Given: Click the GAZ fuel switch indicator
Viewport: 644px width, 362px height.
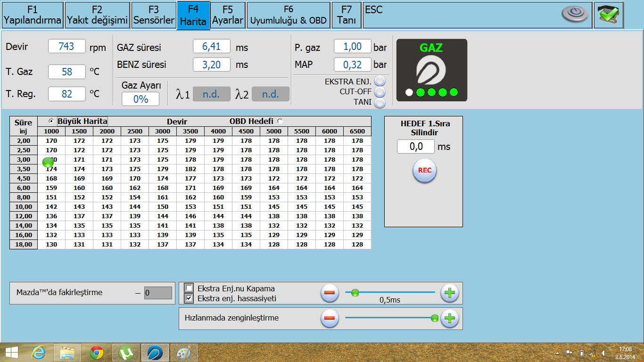Looking at the screenshot, I should (432, 70).
